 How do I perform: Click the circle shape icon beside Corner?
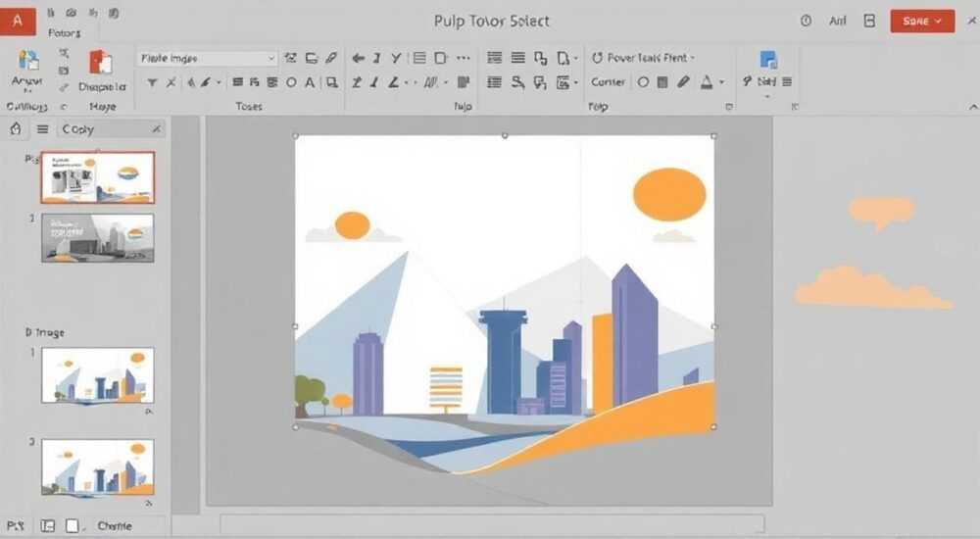(x=643, y=82)
